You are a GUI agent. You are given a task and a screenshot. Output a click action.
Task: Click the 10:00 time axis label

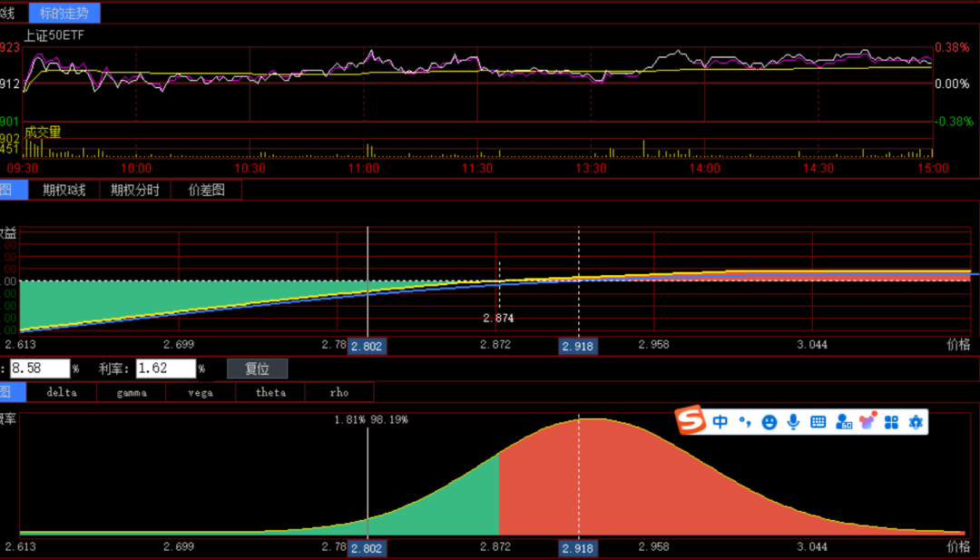click(136, 168)
